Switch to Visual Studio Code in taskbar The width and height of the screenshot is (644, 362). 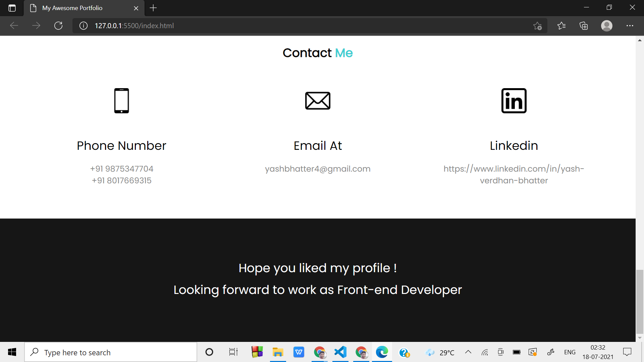tap(340, 352)
